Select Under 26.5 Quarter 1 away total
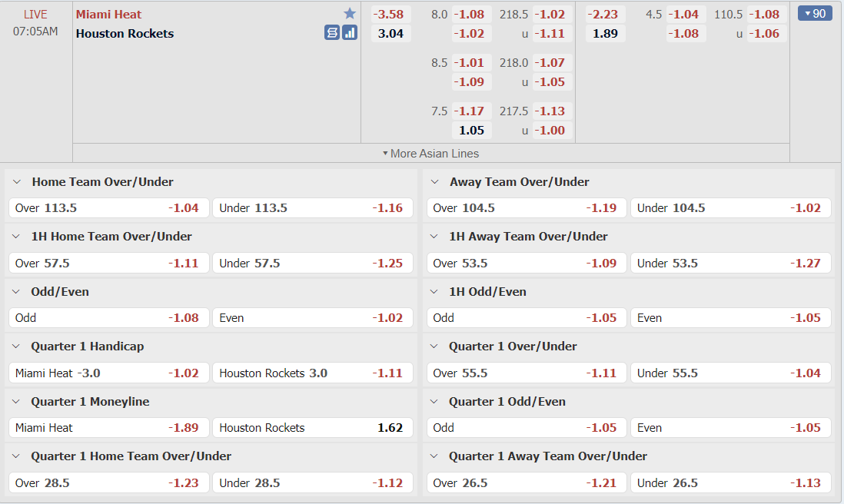Image resolution: width=844 pixels, height=504 pixels. tap(731, 483)
